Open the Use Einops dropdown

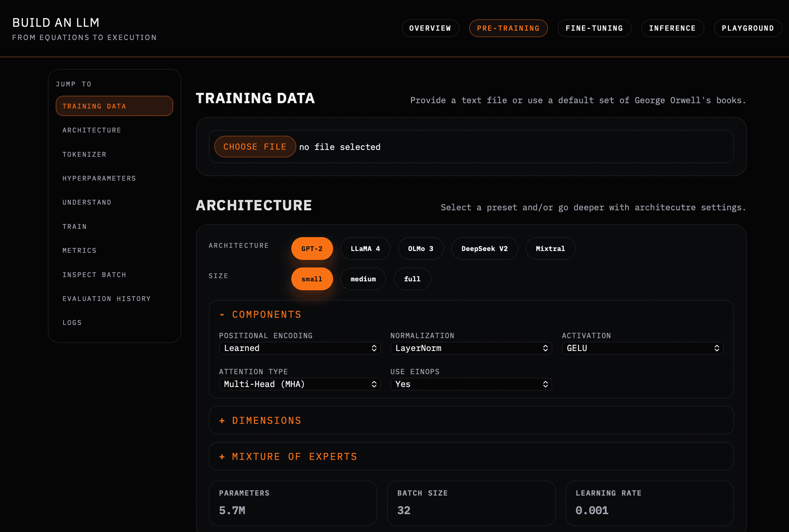471,384
